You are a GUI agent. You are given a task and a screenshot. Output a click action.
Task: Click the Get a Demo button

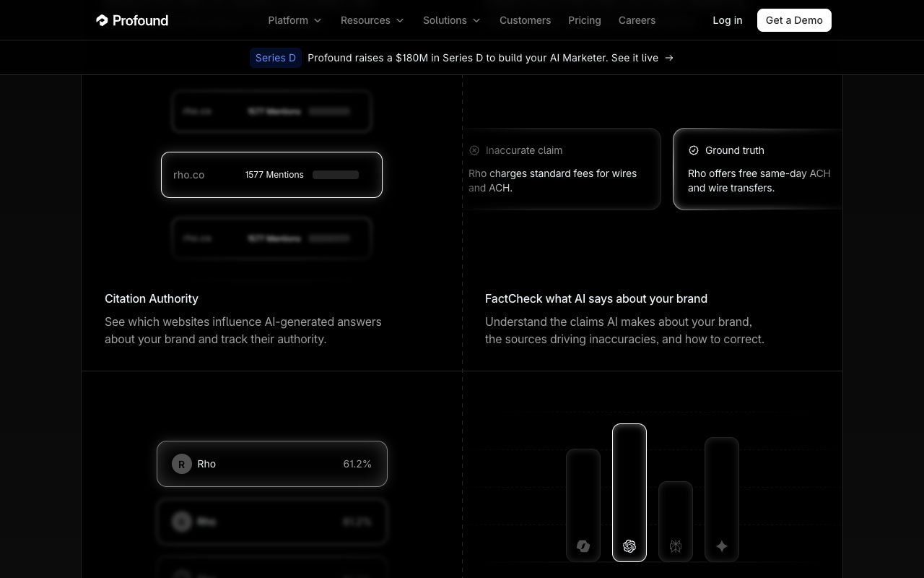click(x=794, y=20)
